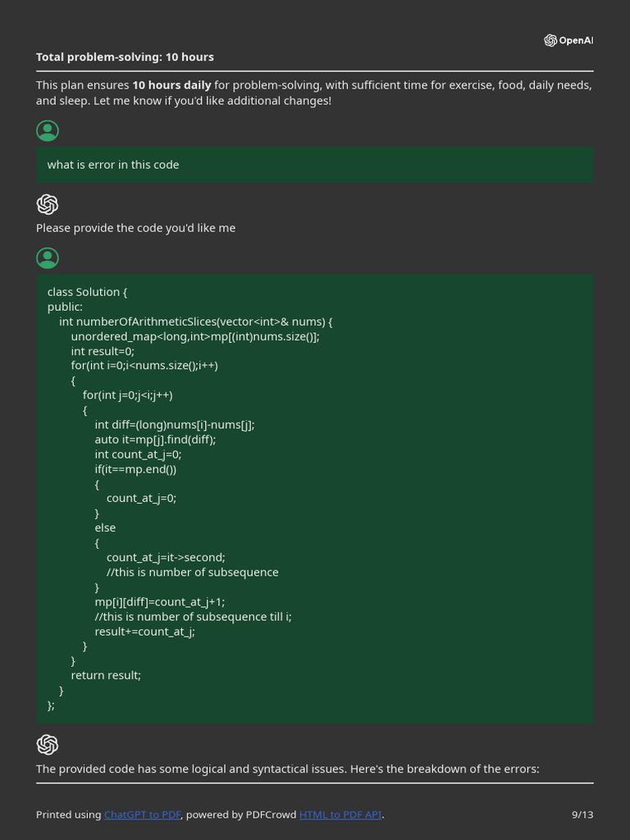Screen dimensions: 630x840
Task: Click the "Total problem-solving: 10 hours" heading
Action: click(x=125, y=57)
